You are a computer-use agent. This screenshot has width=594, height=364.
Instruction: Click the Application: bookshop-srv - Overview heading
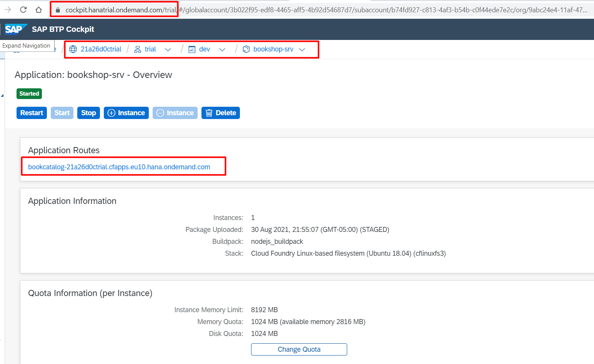93,75
